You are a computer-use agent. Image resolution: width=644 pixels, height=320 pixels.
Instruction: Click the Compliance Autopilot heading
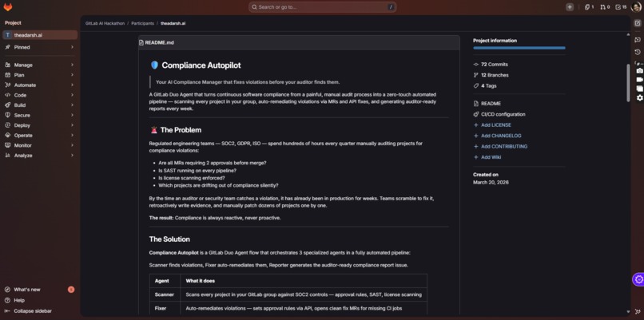click(201, 65)
